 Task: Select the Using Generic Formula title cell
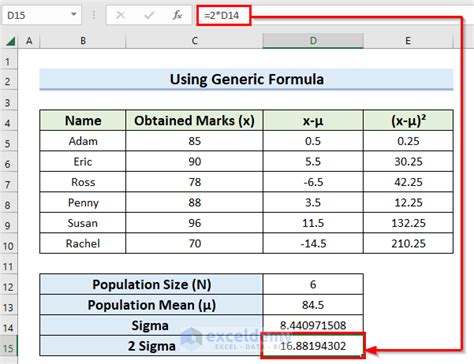pos(246,79)
